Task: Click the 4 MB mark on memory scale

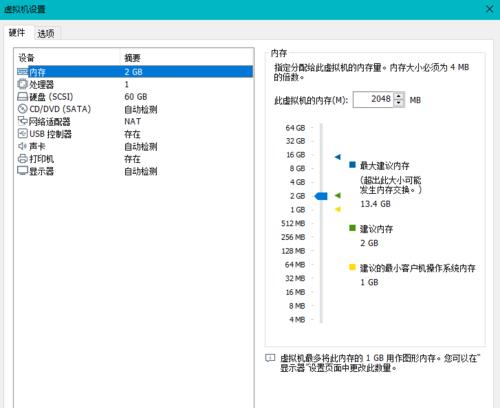Action: tap(297, 319)
